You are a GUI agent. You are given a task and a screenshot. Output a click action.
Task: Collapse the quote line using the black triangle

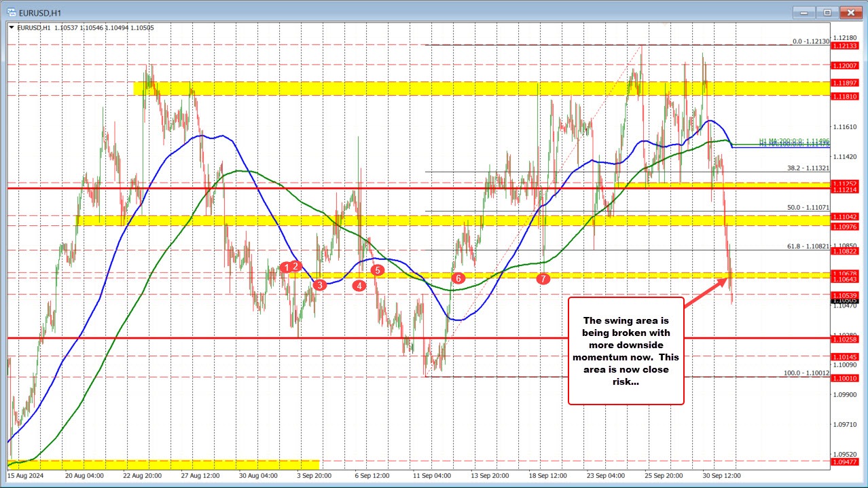click(x=10, y=28)
